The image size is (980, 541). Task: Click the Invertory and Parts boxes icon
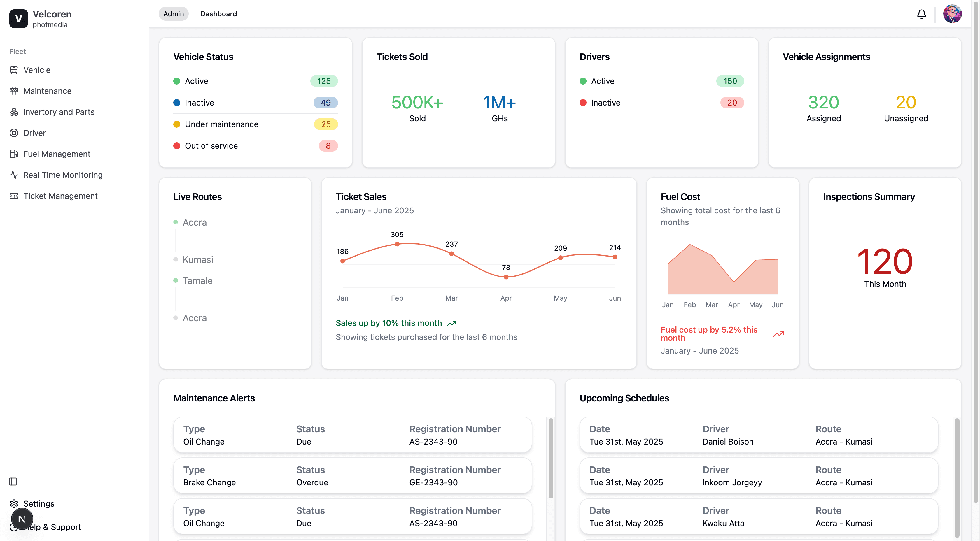click(14, 112)
